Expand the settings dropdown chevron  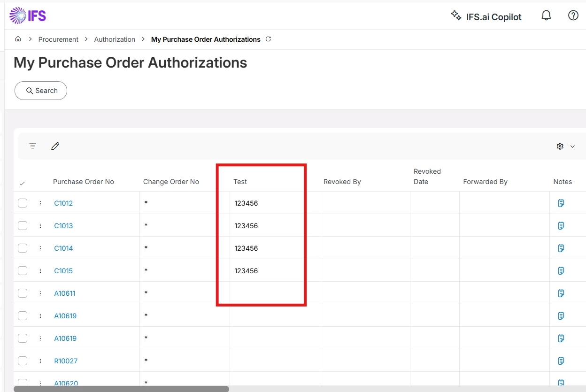point(572,146)
